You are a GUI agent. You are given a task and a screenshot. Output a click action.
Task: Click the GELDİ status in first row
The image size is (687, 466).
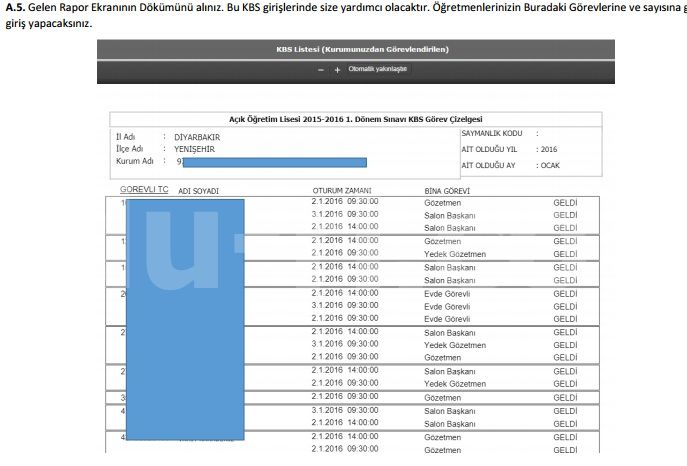tap(565, 203)
